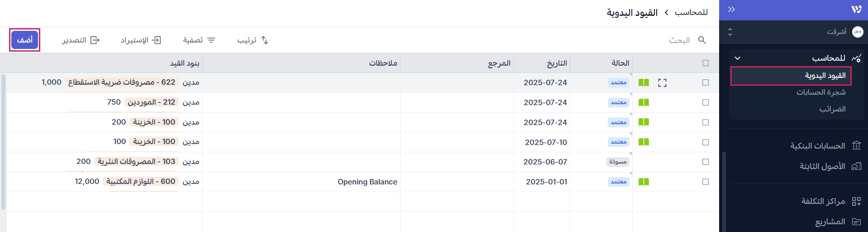Screen dimensions: 868x232
Task: Click the green book icon in first row
Action: coord(644,82)
